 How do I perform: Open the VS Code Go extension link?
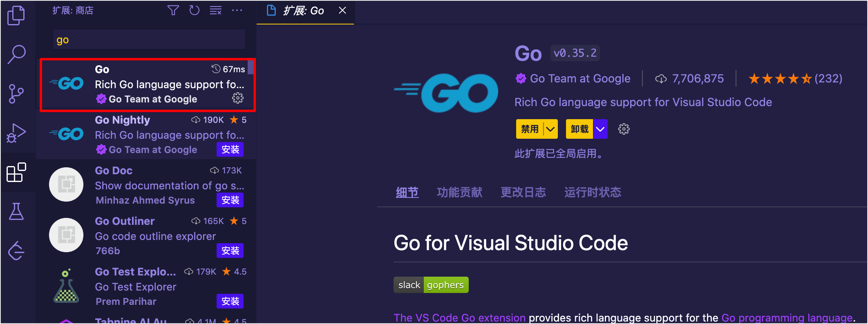click(x=459, y=317)
